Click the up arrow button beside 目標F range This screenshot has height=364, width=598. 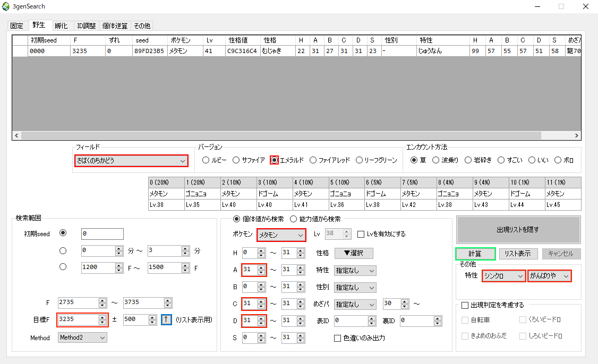tap(166, 319)
